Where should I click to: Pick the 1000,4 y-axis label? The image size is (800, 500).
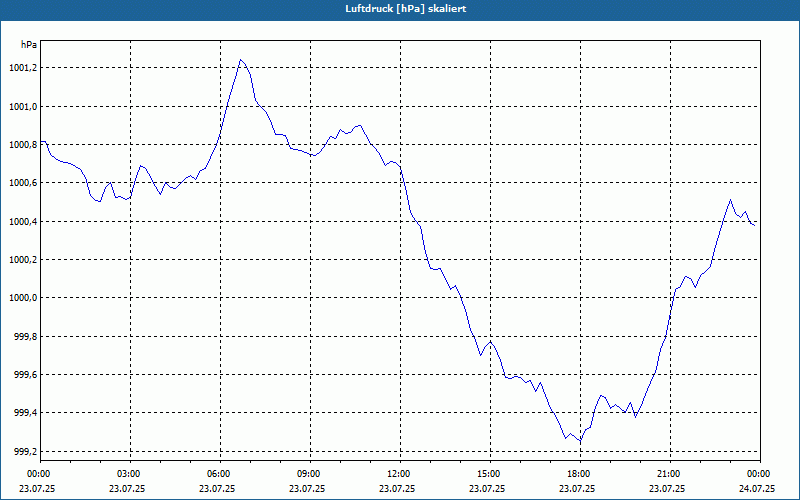pos(22,221)
